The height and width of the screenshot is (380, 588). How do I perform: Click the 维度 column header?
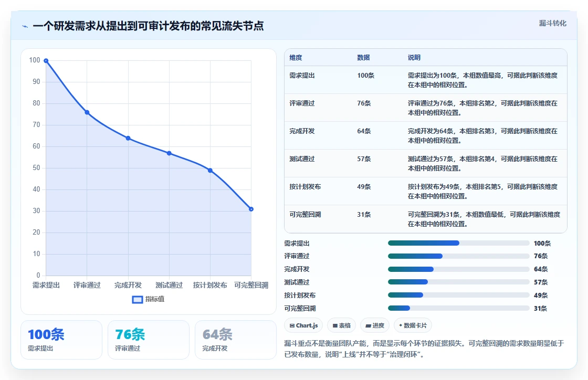click(x=296, y=58)
